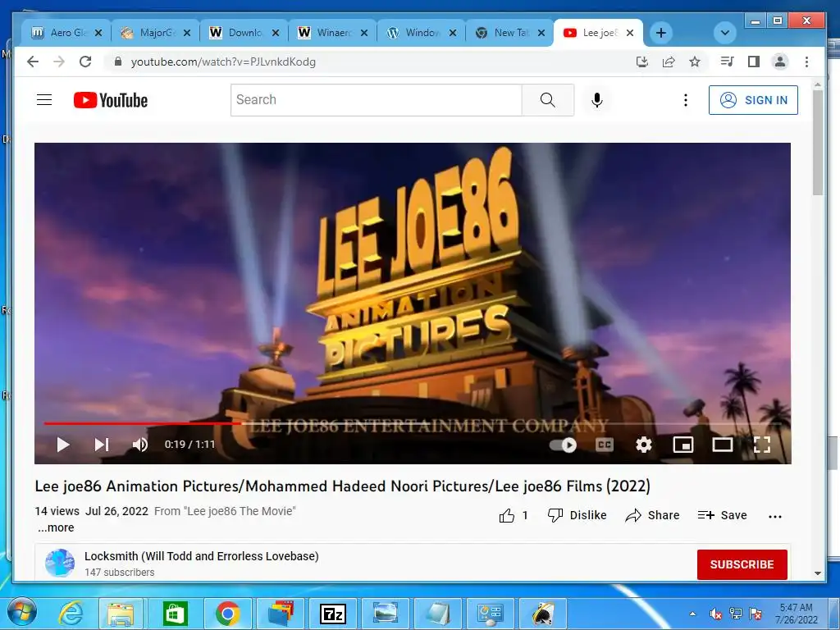This screenshot has height=630, width=840.
Task: Open the YouTube guide hamburger menu
Action: click(x=44, y=100)
